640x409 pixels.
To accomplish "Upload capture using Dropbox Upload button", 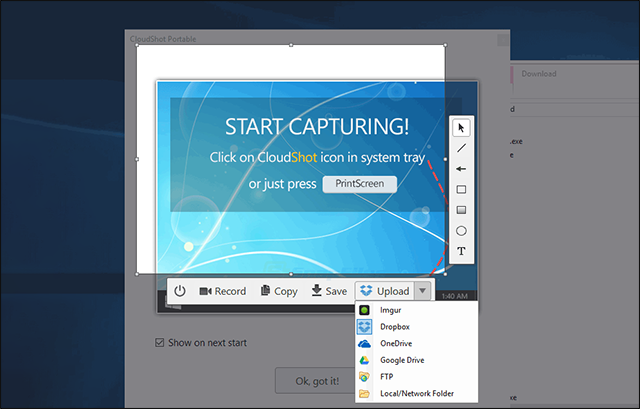I will coord(384,291).
